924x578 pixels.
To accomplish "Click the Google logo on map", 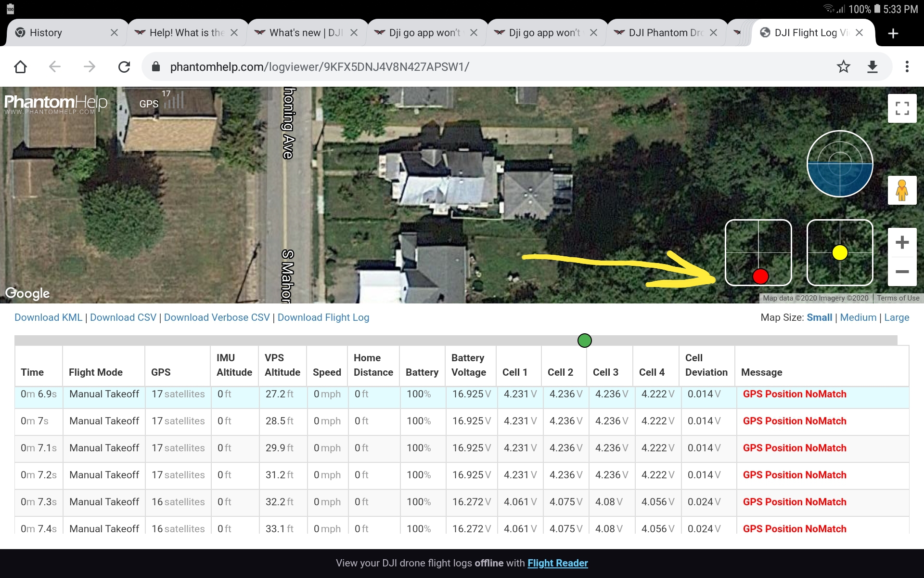I will pyautogui.click(x=27, y=293).
